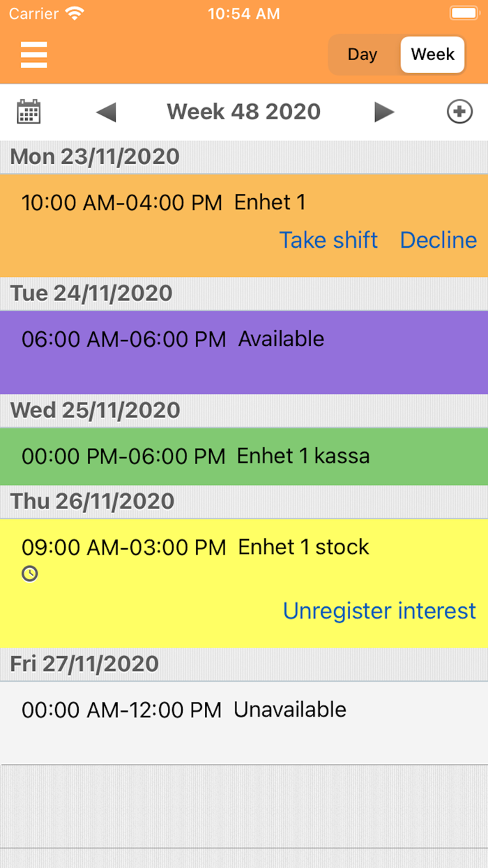Select the Week 48 2020 title
Screen dimensions: 488x868
pos(243,111)
